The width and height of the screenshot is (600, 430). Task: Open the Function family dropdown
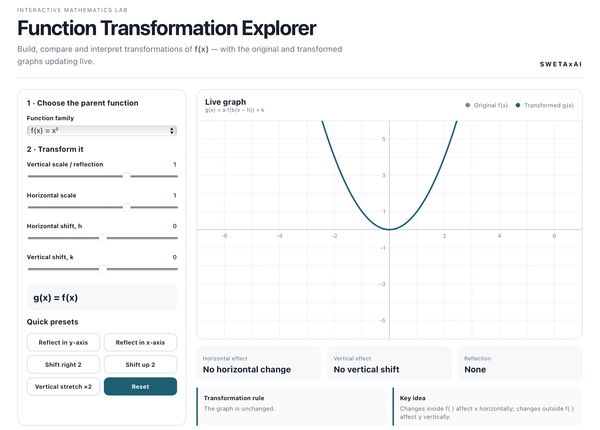click(x=102, y=130)
